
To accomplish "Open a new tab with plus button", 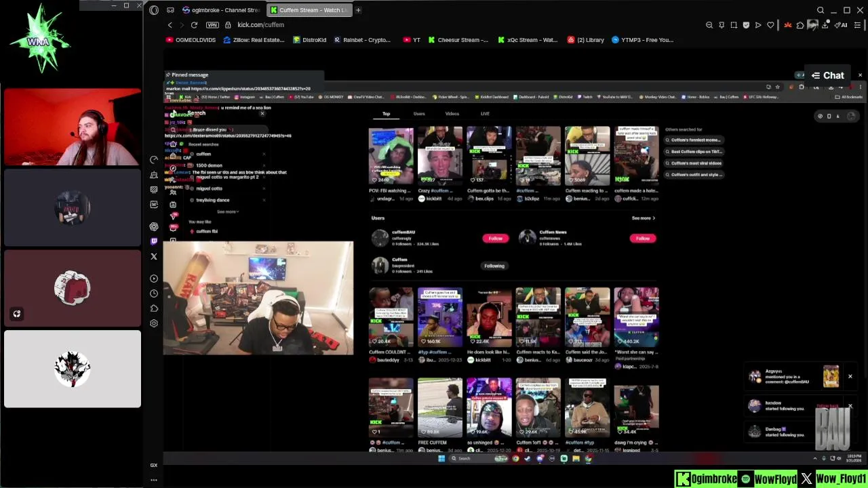I will [x=358, y=10].
